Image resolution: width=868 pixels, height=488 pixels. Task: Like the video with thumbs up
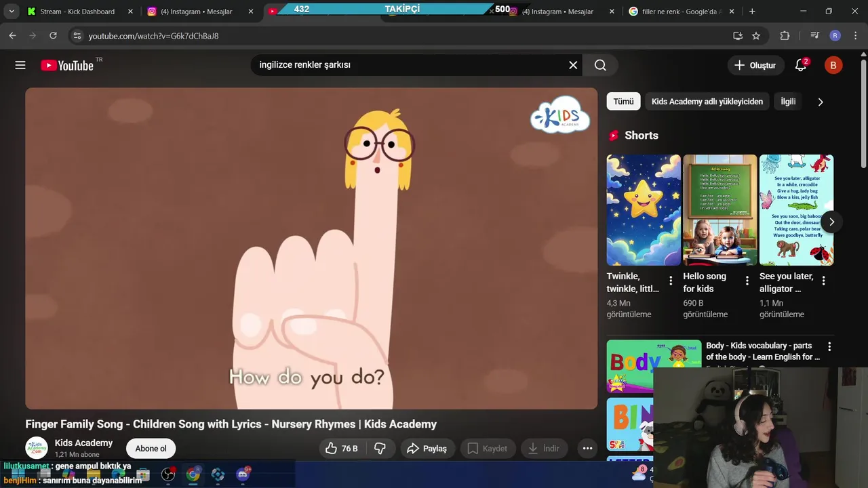tap(342, 448)
